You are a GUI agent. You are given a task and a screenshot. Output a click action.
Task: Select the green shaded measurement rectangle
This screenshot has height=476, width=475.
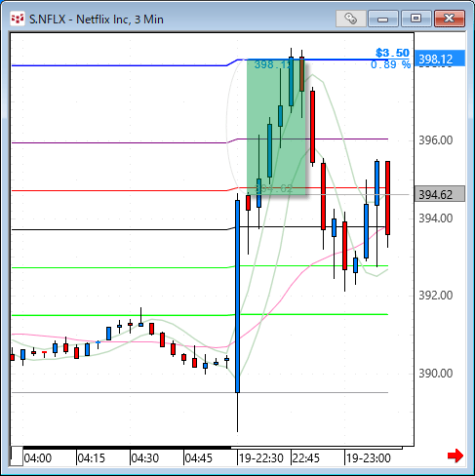click(x=276, y=127)
